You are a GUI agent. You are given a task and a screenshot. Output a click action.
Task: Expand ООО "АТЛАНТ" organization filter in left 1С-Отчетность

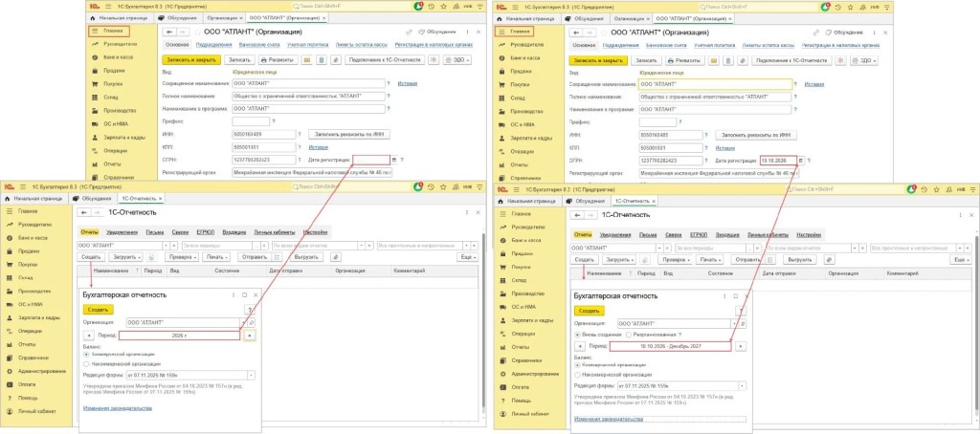coord(167,246)
